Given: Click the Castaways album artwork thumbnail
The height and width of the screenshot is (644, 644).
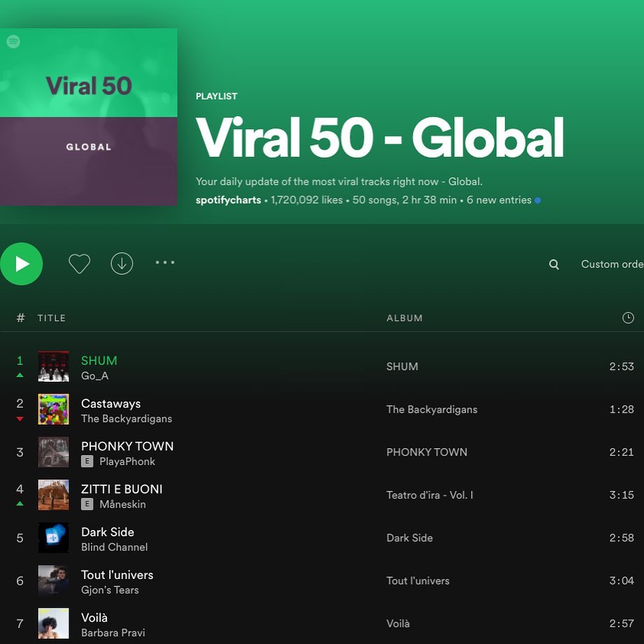Looking at the screenshot, I should pos(53,410).
